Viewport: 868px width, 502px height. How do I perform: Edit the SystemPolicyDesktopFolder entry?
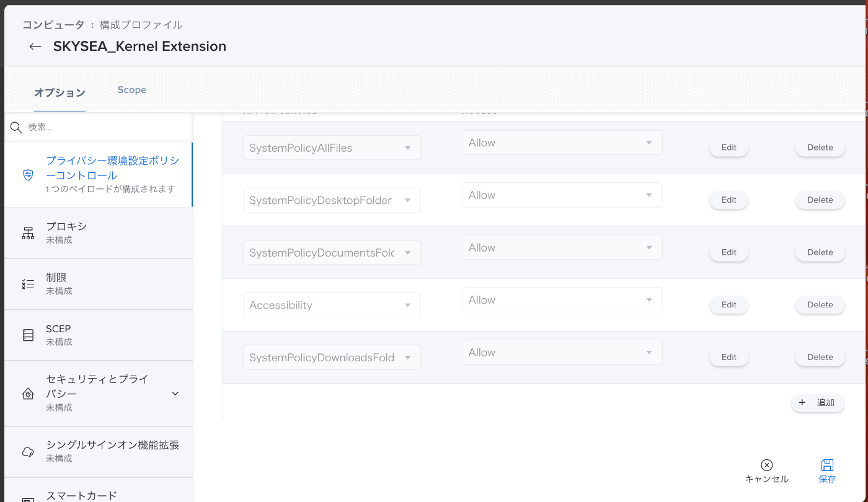click(x=729, y=200)
